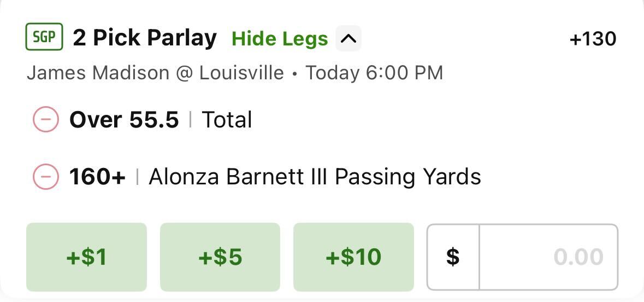
Task: Click the Total market label
Action: (227, 120)
